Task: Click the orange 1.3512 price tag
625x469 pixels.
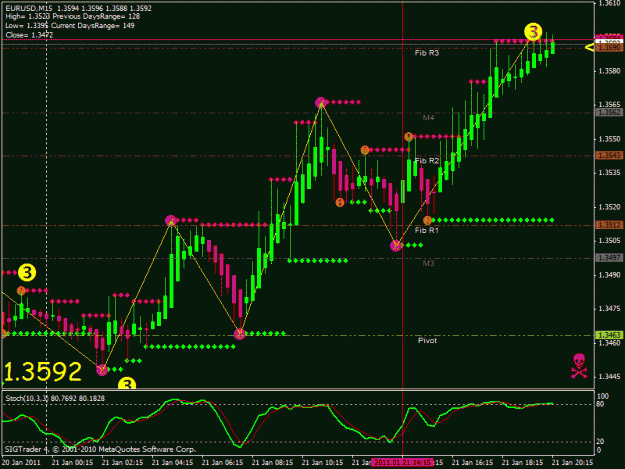Action: (609, 226)
